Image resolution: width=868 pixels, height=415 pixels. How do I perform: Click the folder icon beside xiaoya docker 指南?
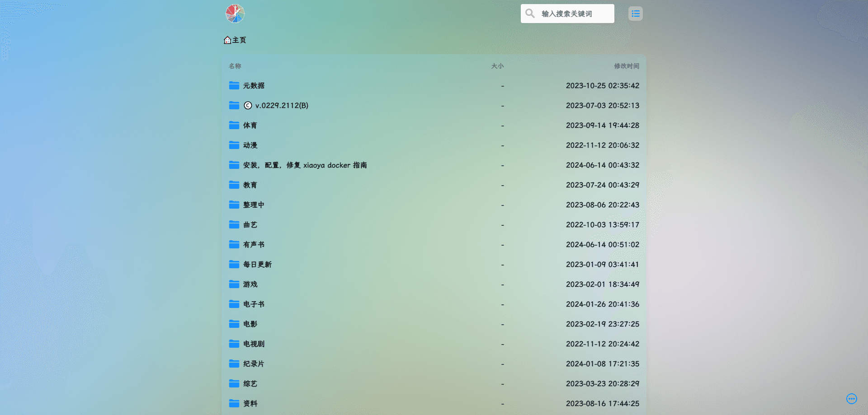click(x=234, y=165)
